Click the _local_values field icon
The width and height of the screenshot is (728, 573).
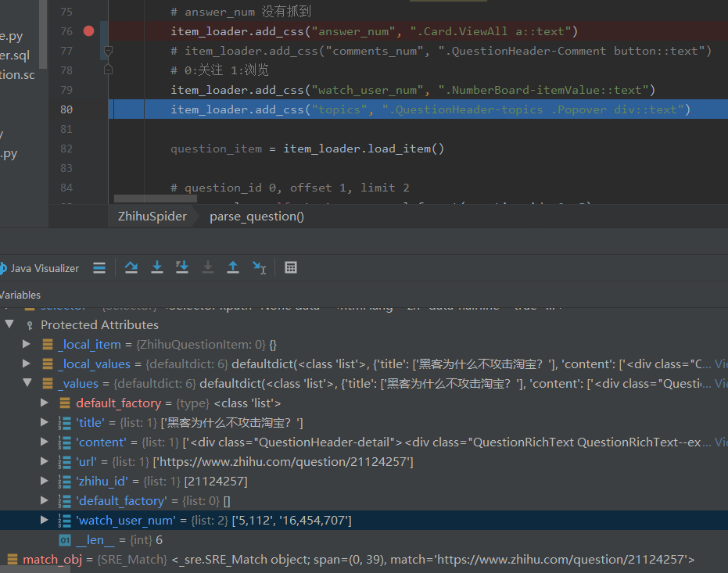pos(48,363)
